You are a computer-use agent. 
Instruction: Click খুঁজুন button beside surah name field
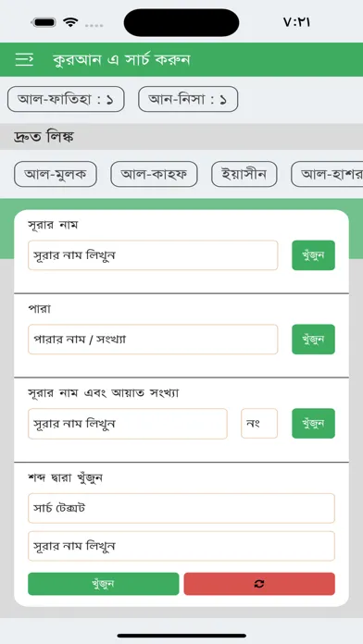pos(313,255)
